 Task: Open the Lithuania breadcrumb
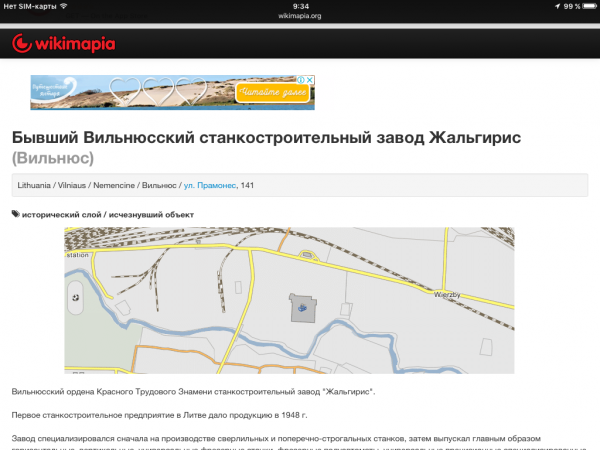(x=36, y=185)
